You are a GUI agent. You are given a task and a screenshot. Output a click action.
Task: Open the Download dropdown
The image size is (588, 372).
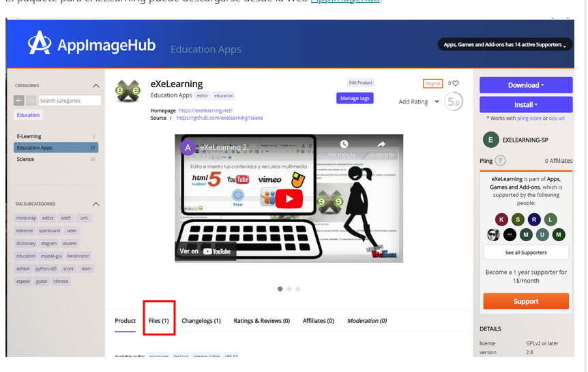tap(526, 85)
